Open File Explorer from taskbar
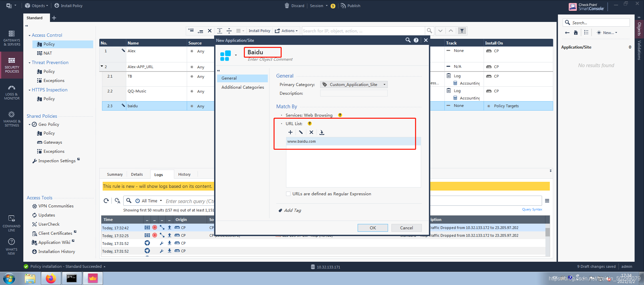644x285 pixels. 30,279
